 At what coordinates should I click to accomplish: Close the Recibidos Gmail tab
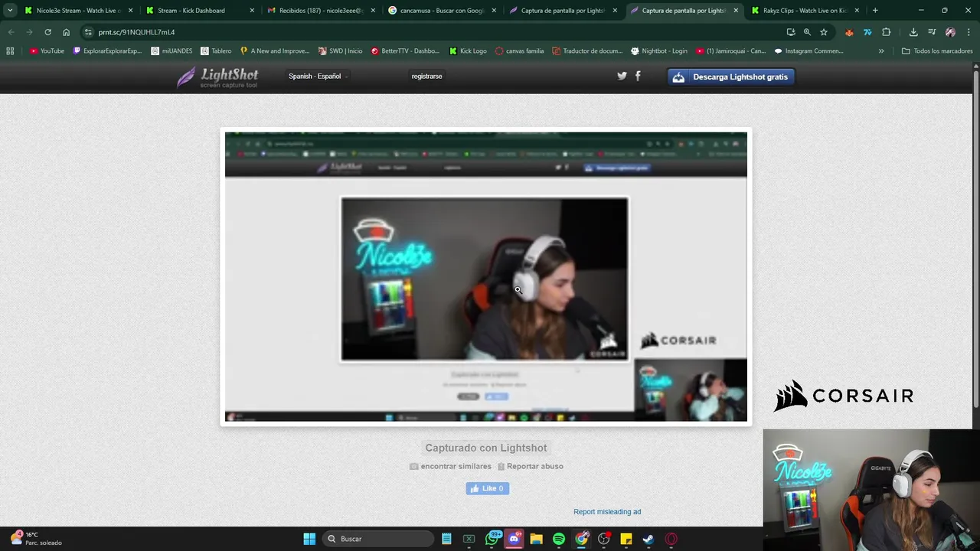point(373,11)
